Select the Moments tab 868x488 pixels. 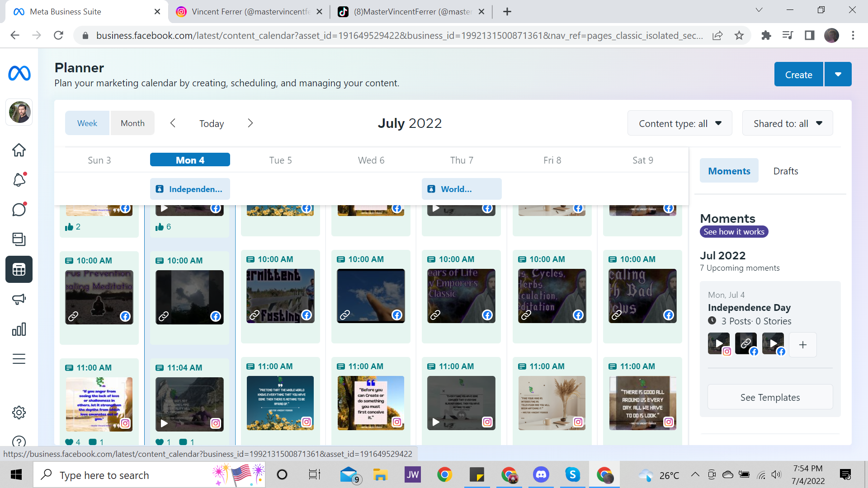[729, 171]
